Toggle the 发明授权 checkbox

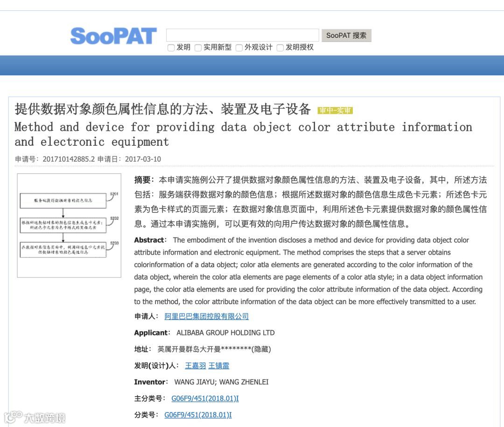point(280,48)
